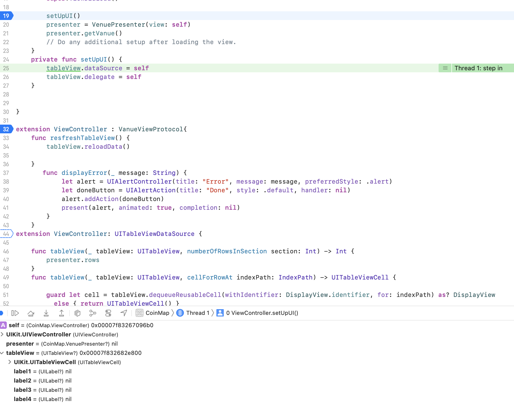Continue program execution in debug bar
Image resolution: width=514 pixels, height=420 pixels.
click(15, 313)
